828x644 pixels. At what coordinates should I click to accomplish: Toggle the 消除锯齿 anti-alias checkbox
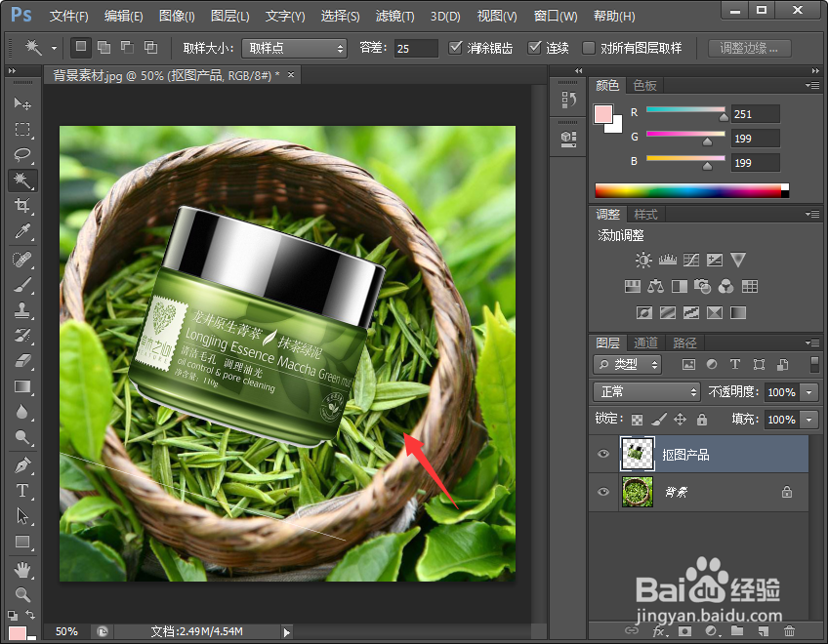click(455, 48)
